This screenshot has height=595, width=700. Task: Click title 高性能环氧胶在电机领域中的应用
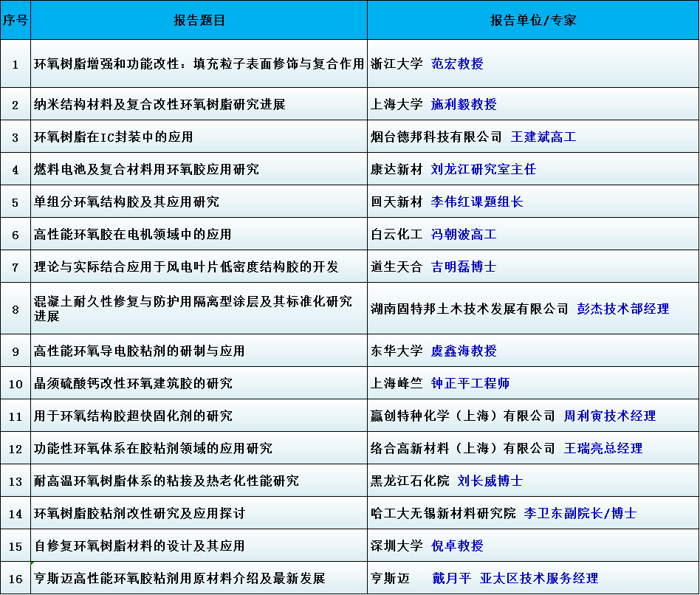tap(133, 235)
